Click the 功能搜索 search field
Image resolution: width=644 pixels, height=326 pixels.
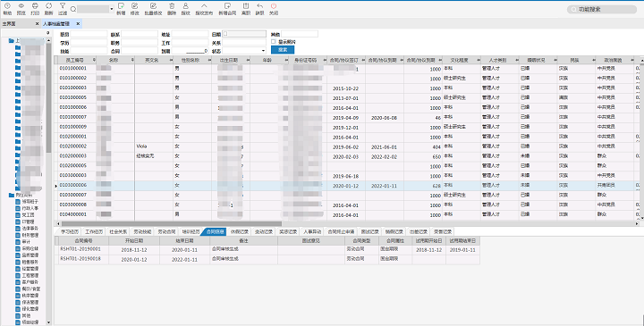coord(602,9)
